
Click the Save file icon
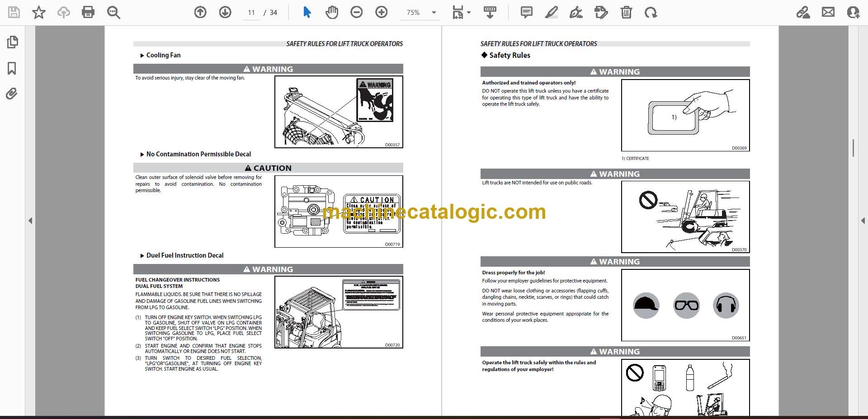click(14, 12)
